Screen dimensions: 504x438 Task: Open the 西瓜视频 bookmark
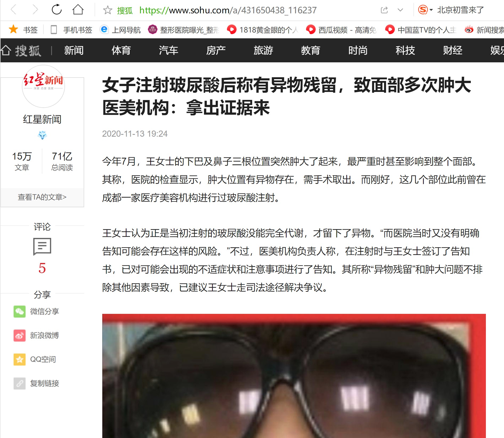point(341,30)
